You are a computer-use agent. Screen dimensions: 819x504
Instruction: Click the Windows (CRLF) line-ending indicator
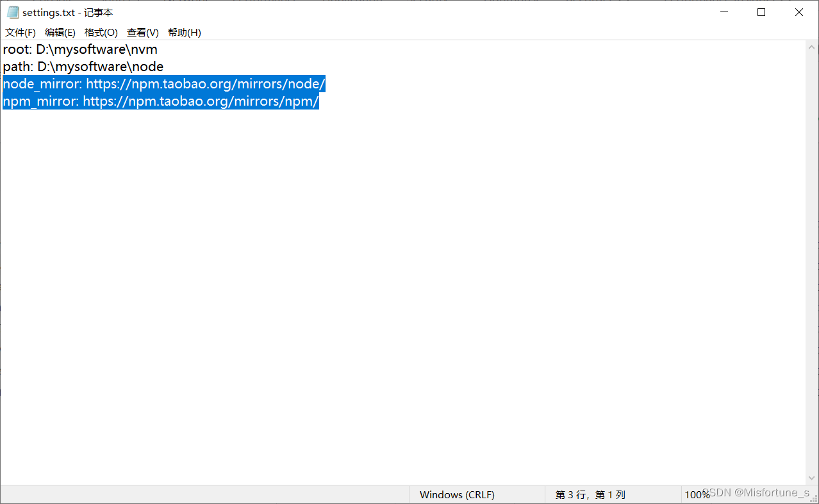pos(457,494)
